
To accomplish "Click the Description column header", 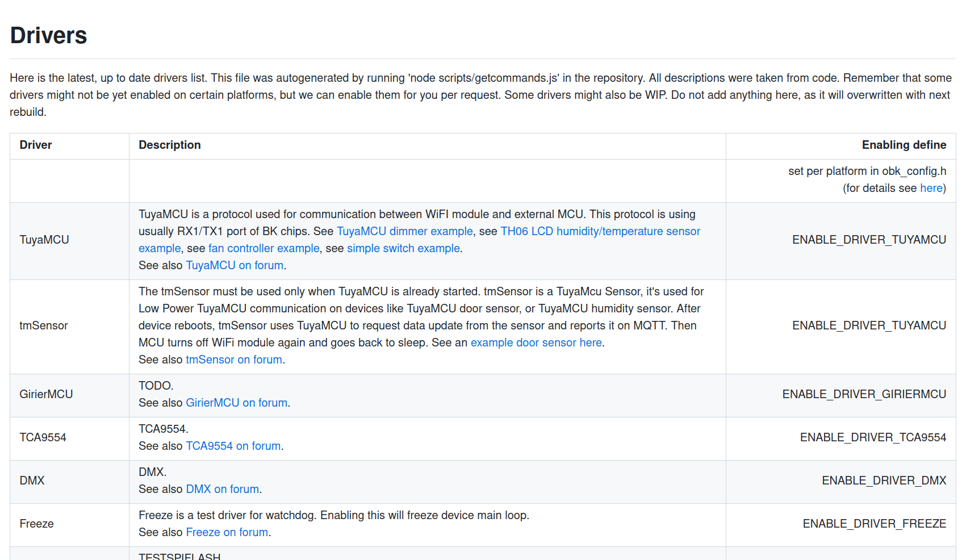I will 170,145.
